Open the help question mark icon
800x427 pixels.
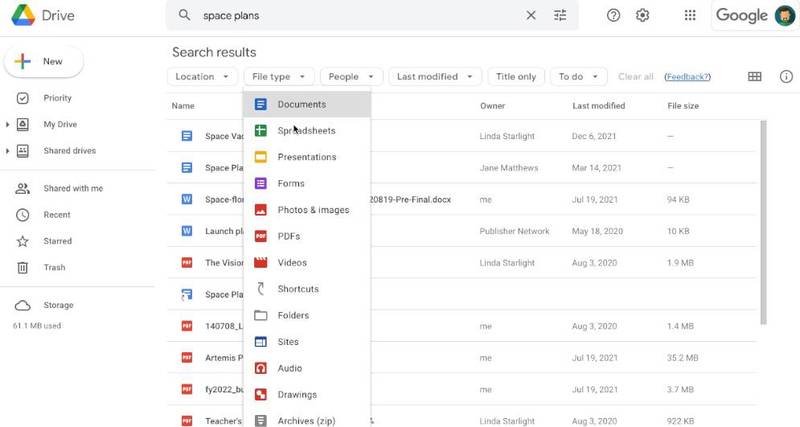pyautogui.click(x=613, y=15)
